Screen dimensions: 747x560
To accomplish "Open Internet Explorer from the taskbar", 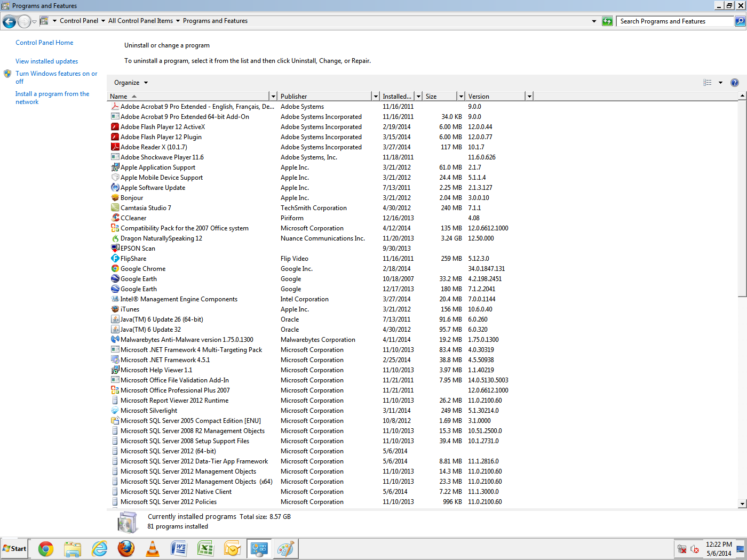I will [x=99, y=549].
